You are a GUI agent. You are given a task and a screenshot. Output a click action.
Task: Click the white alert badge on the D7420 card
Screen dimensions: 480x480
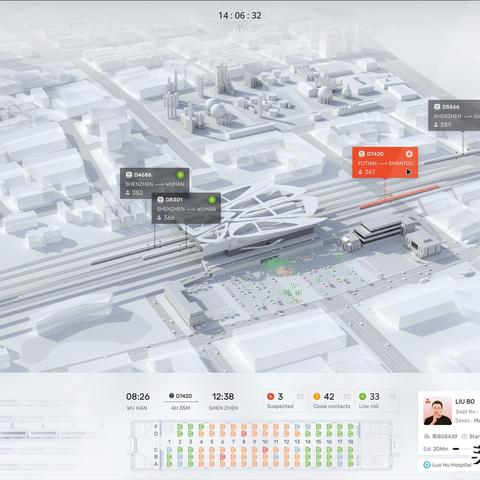[x=409, y=154]
